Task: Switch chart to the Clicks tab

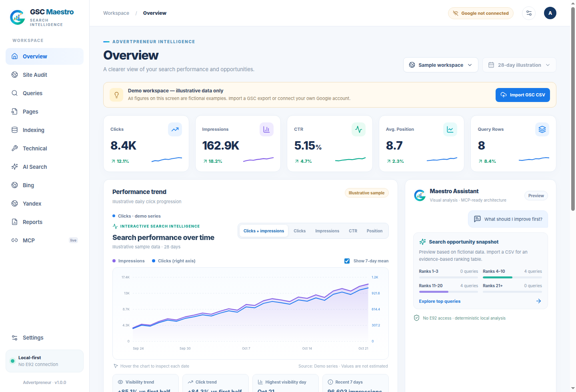Action: [x=300, y=231]
